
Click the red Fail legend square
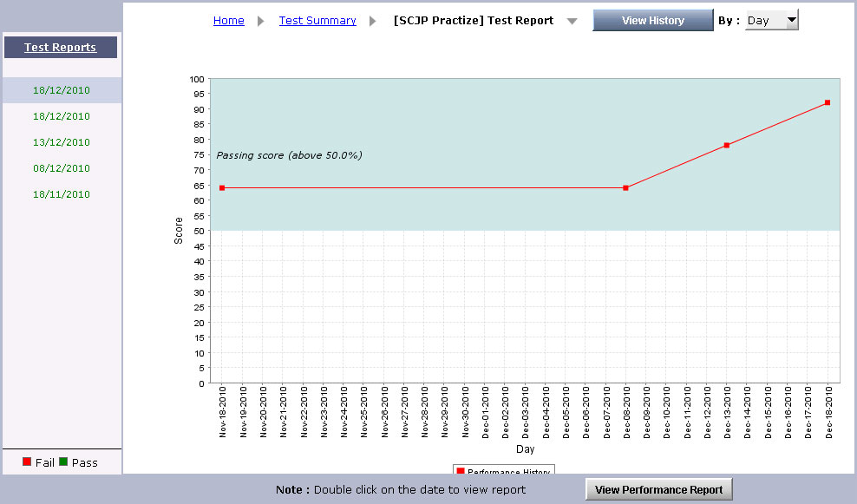[x=27, y=462]
